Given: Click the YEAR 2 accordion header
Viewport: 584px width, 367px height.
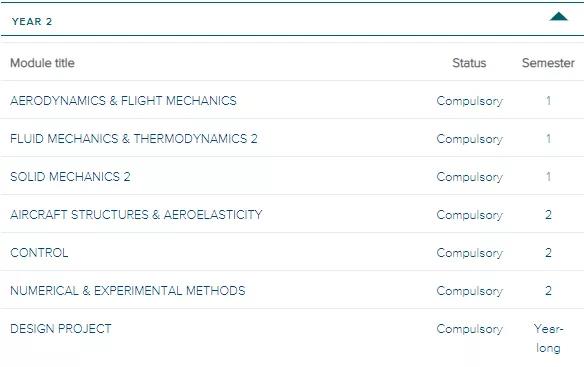Looking at the screenshot, I should pyautogui.click(x=292, y=19).
